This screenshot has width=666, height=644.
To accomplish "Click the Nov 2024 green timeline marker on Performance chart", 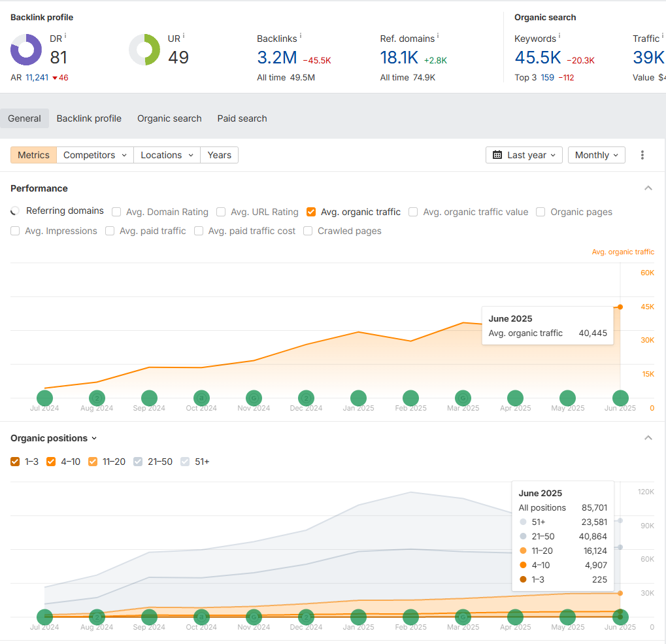I will click(254, 398).
